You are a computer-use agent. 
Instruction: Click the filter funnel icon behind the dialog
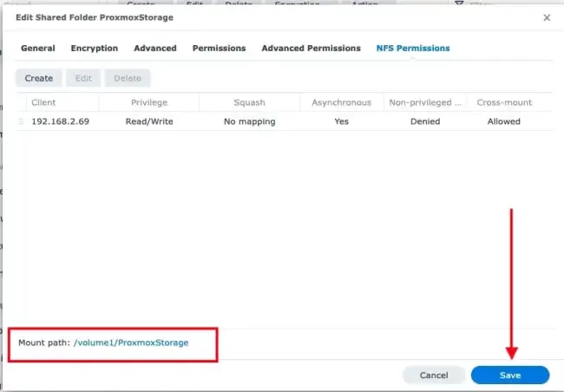click(460, 3)
